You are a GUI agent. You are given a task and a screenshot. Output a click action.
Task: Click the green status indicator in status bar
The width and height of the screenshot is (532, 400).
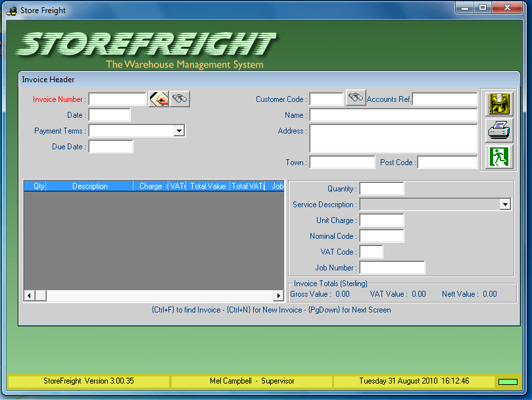508,382
